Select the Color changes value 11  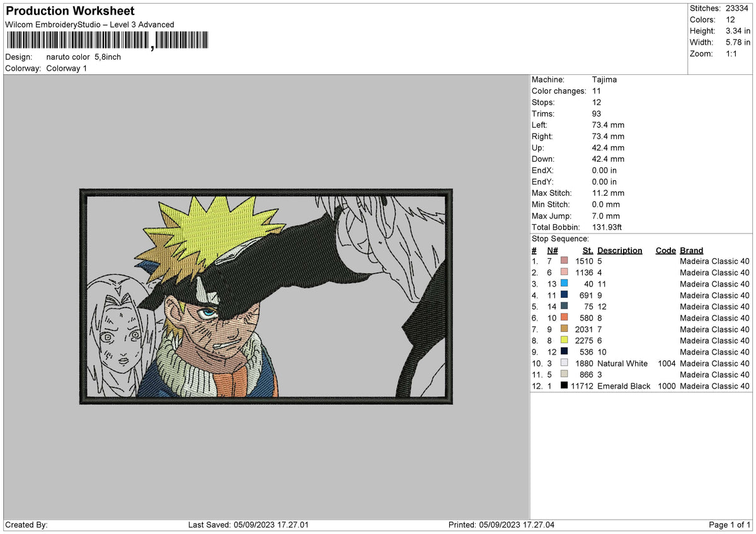597,91
